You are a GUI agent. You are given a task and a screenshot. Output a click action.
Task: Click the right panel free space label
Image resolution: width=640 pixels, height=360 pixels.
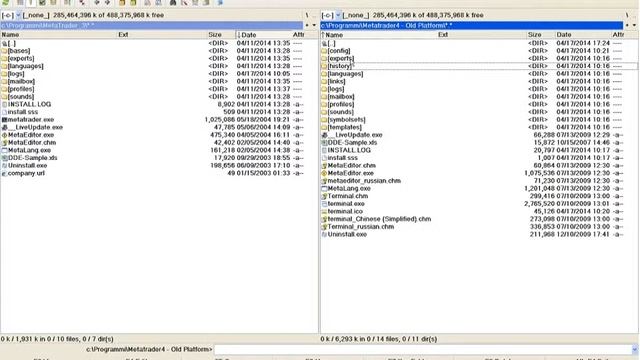pos(428,15)
